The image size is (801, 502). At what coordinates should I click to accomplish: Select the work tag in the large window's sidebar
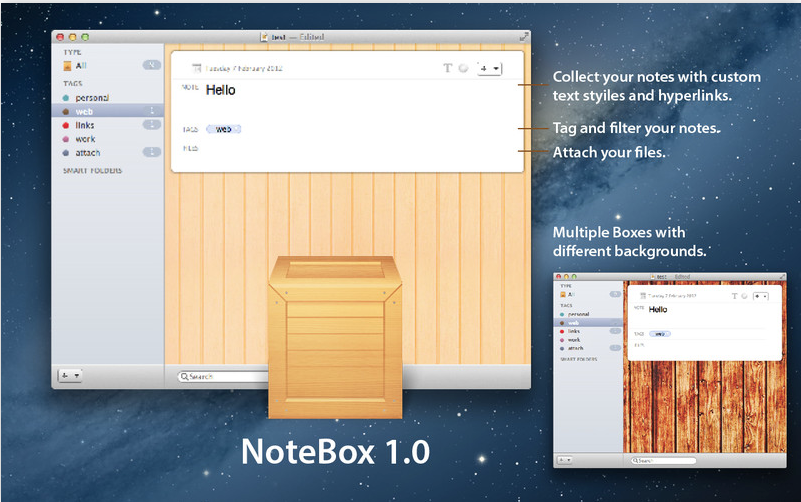coord(108,139)
